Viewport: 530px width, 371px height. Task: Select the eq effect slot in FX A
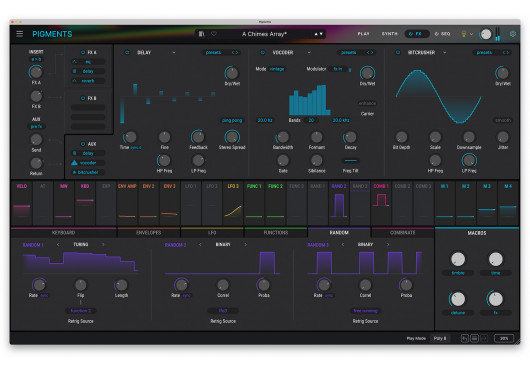(x=88, y=62)
